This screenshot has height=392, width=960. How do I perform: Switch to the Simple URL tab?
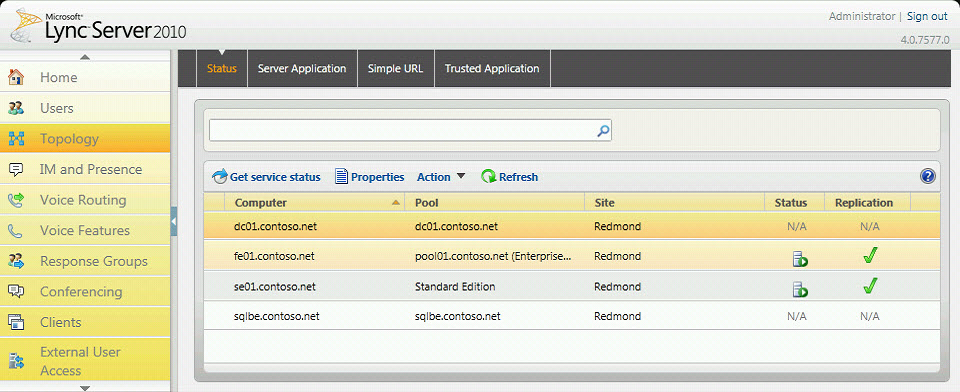(x=396, y=69)
